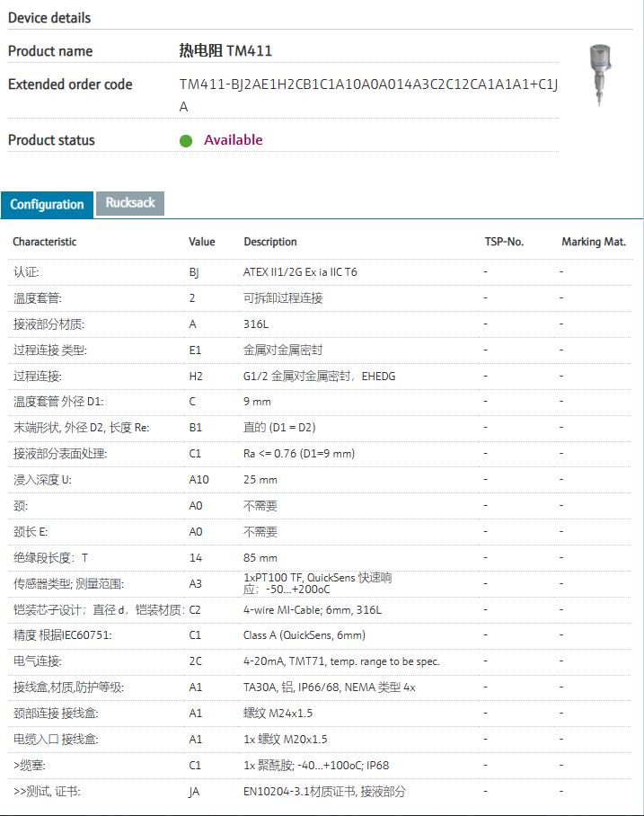
Task: Click the Characteristic column header
Action: point(45,242)
